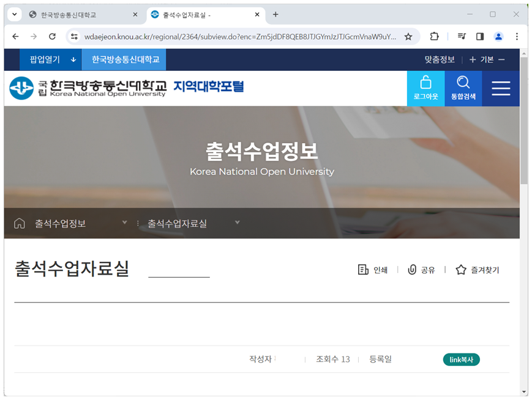Image resolution: width=532 pixels, height=400 pixels.
Task: Click the 출석수업자료실 page heading
Action: point(72,269)
